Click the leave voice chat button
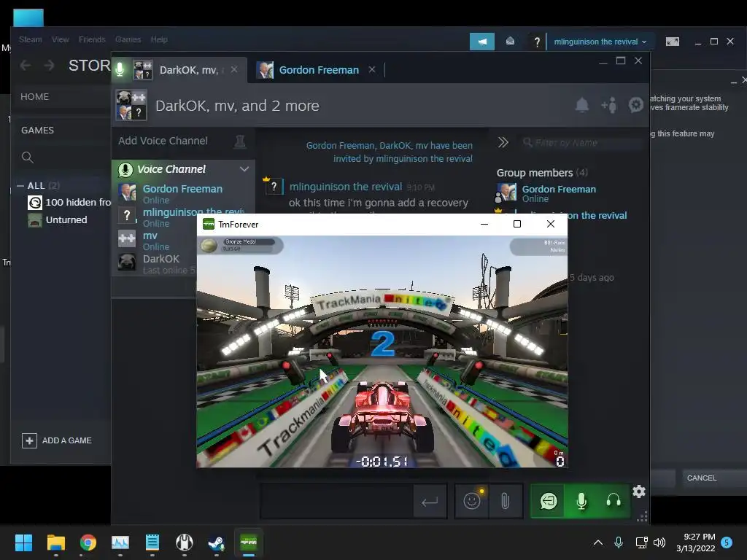 click(549, 501)
